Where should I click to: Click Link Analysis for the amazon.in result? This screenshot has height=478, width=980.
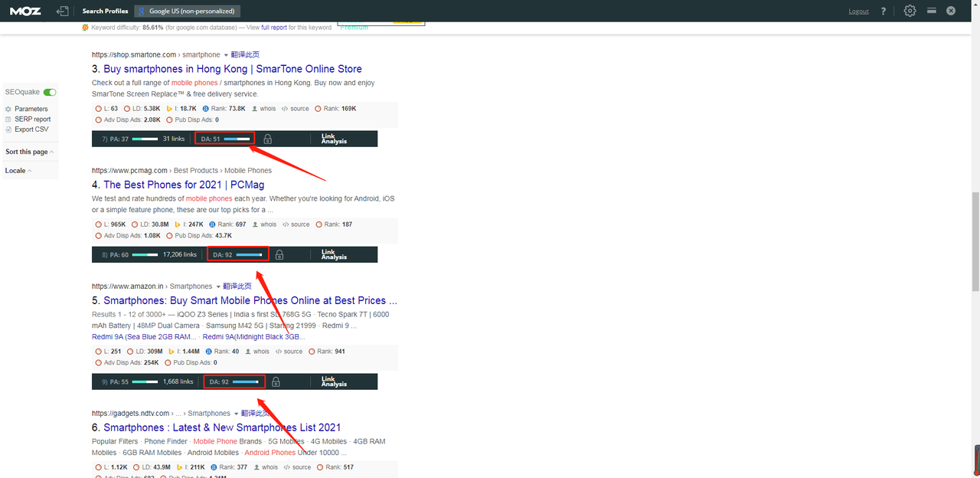click(334, 381)
